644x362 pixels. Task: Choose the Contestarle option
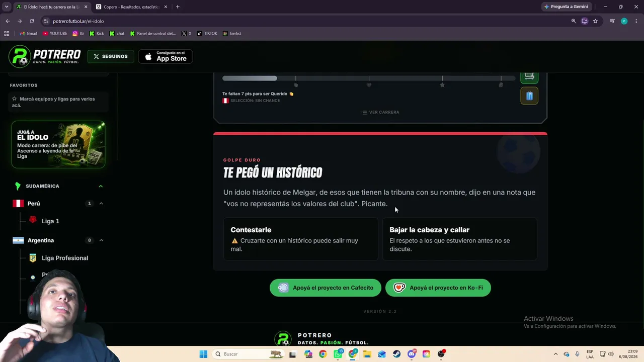tap(300, 239)
